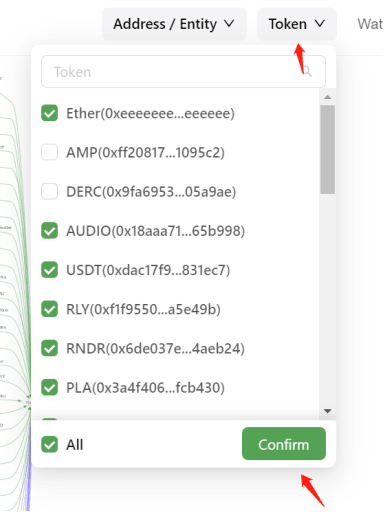Click the scrollbar down arrow in token list

[327, 411]
